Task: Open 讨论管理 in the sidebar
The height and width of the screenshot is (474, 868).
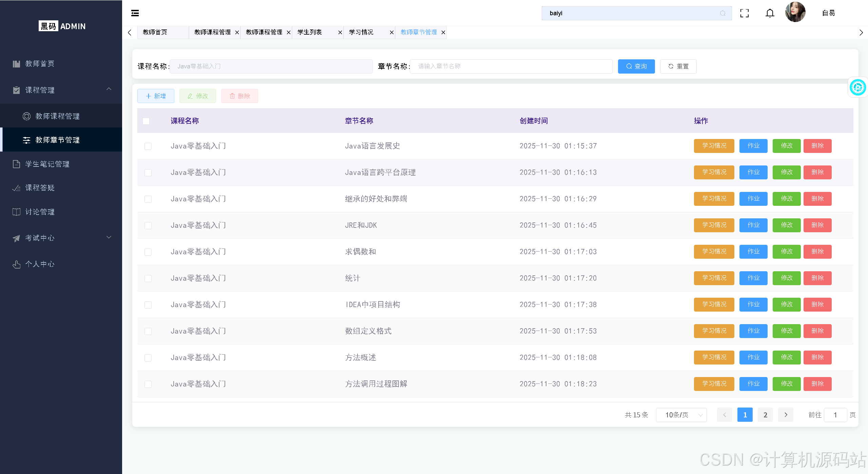Action: point(40,212)
